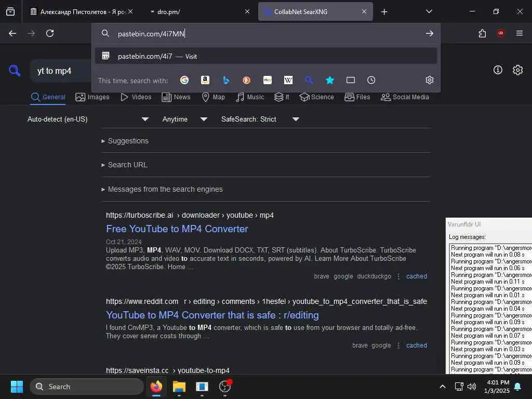
Task: Choose the DuckDuckGo search shortcut icon
Action: click(x=247, y=80)
